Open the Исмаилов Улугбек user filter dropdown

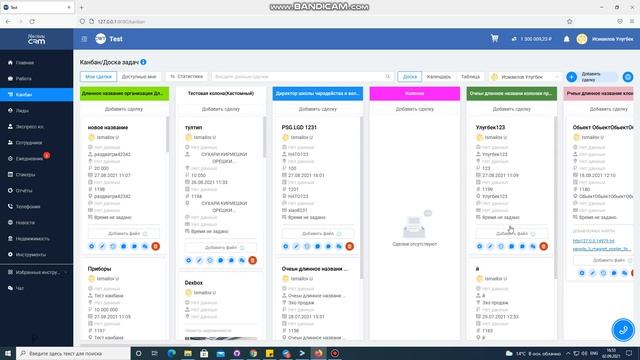[x=525, y=77]
